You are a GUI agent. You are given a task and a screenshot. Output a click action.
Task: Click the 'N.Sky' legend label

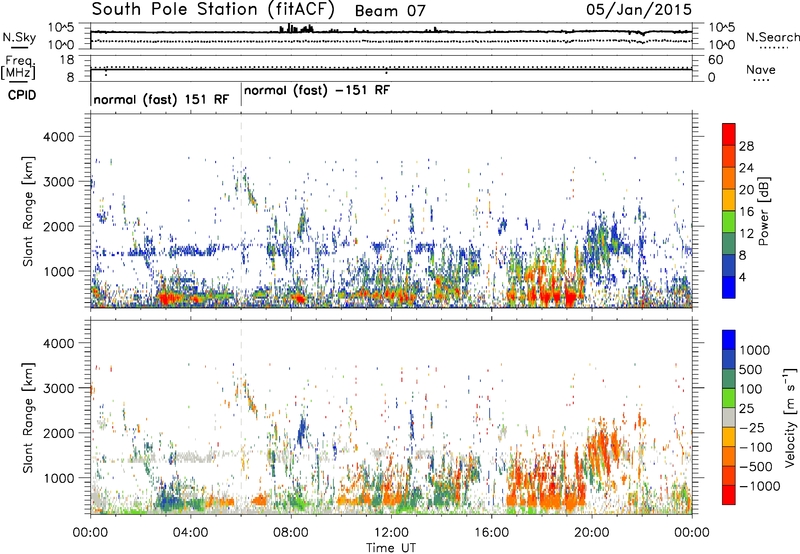tap(19, 37)
